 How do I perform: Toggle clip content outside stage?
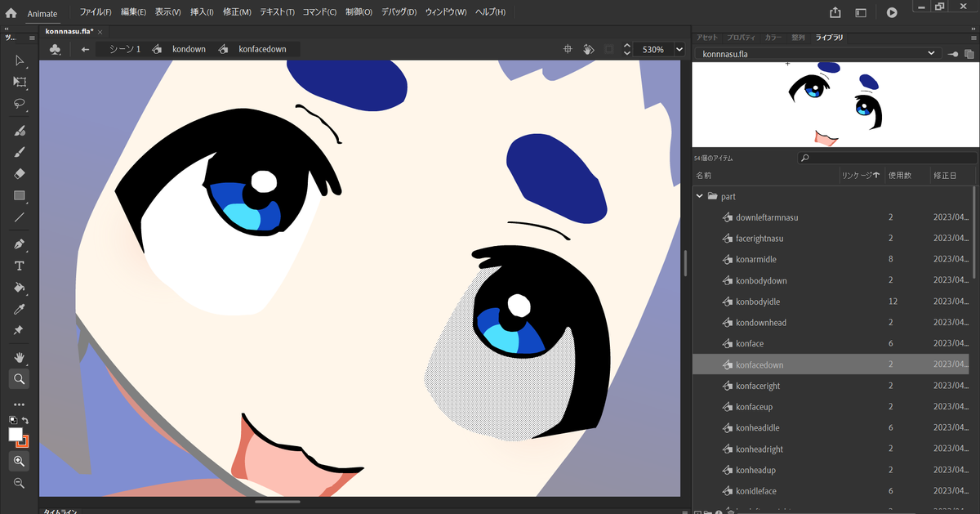[x=609, y=49]
